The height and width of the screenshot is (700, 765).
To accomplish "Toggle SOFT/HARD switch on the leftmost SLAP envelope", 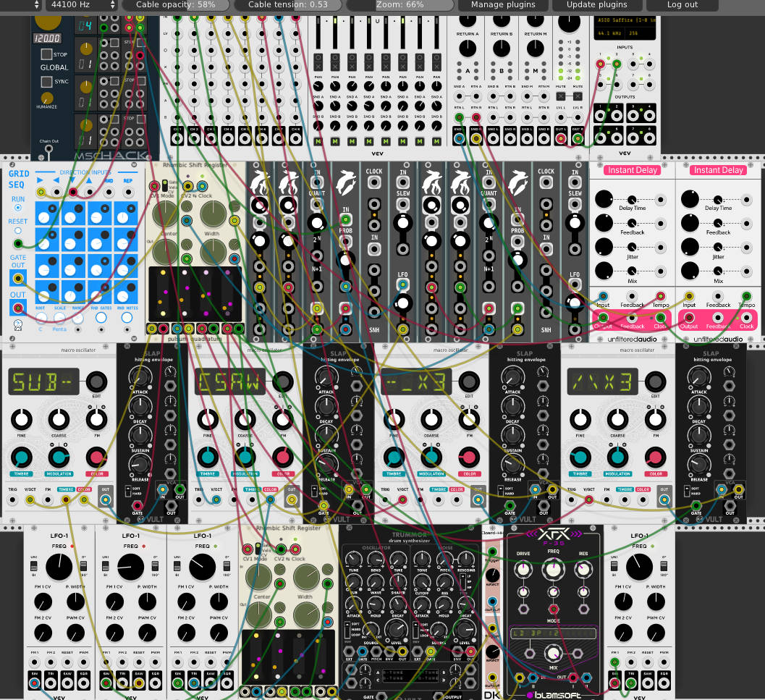I will (128, 491).
